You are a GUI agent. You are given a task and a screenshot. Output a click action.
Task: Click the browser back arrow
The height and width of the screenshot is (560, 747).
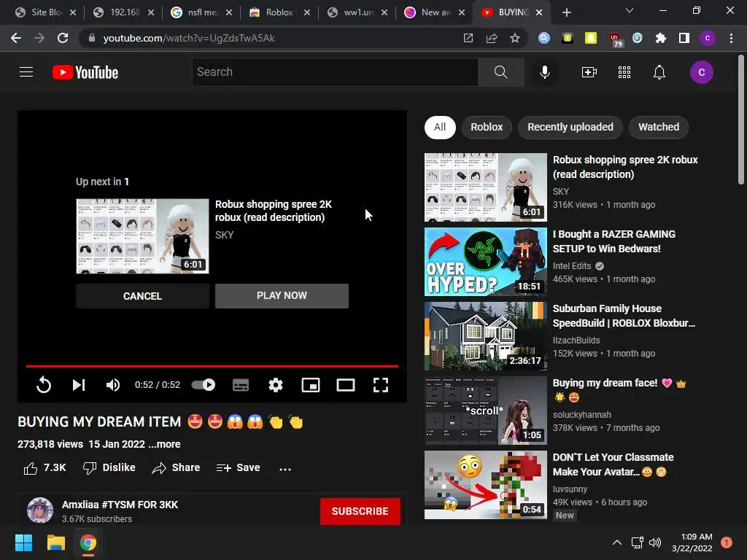click(16, 38)
